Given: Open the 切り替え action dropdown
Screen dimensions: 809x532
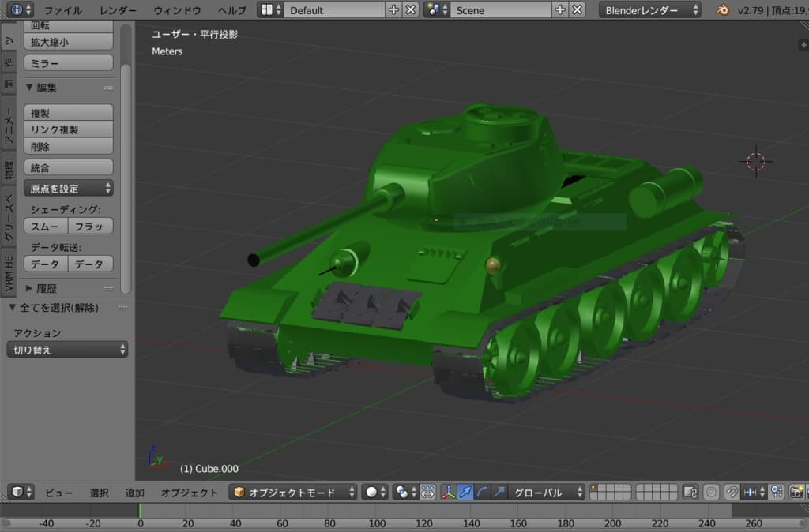Looking at the screenshot, I should [x=67, y=350].
